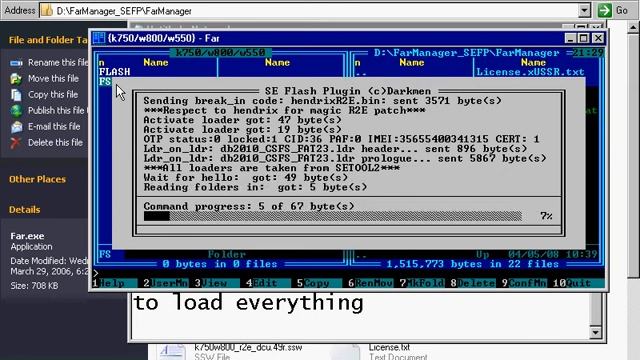The height and width of the screenshot is (360, 640).
Task: Select the License.txt file label
Action: tap(389, 347)
